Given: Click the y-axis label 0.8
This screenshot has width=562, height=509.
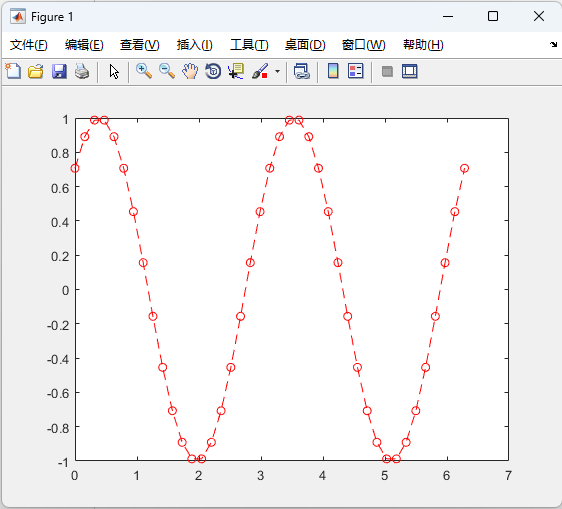Looking at the screenshot, I should (60, 153).
